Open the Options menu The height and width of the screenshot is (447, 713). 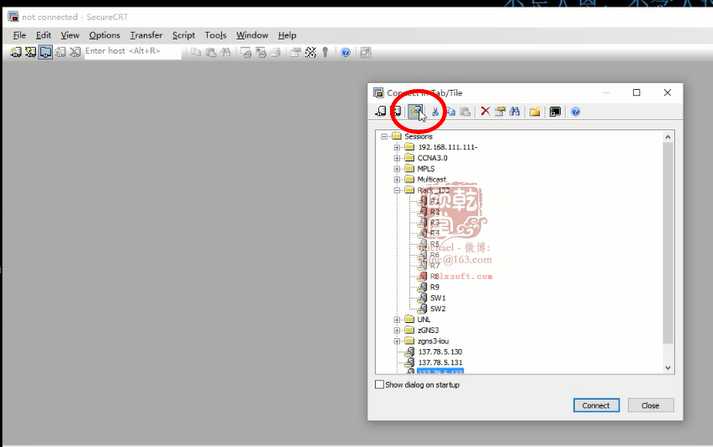tap(104, 35)
